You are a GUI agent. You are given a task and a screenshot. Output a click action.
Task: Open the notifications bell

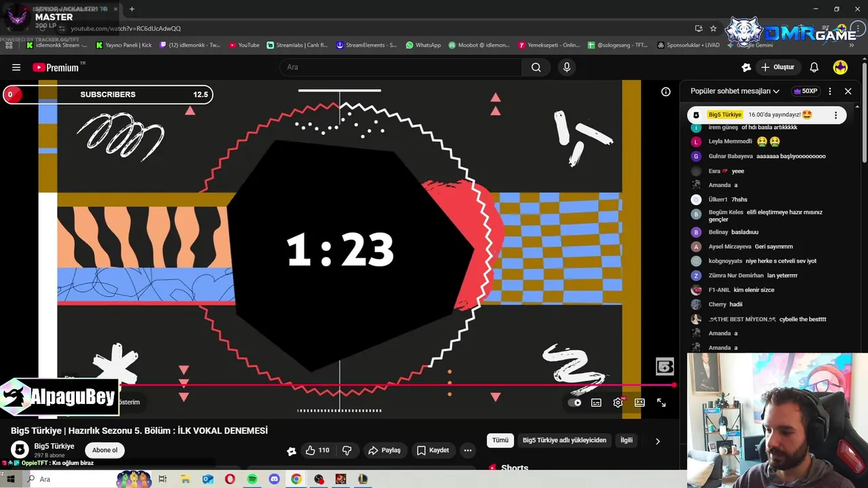814,67
